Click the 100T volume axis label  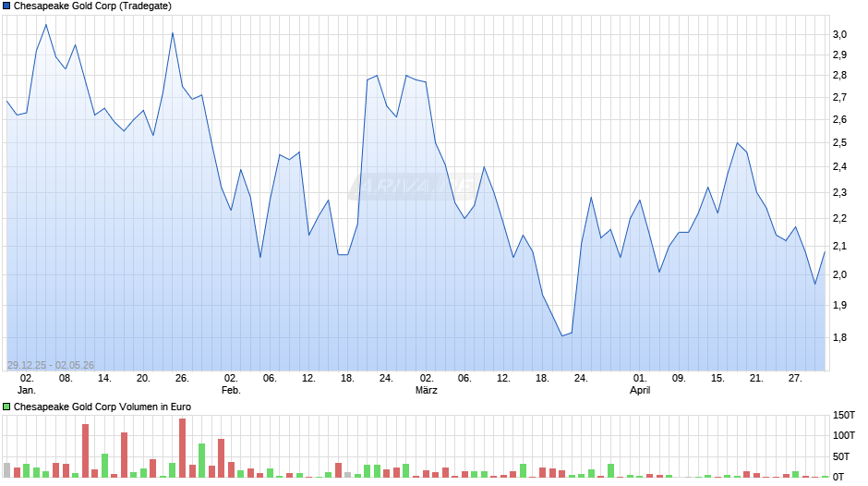(844, 435)
